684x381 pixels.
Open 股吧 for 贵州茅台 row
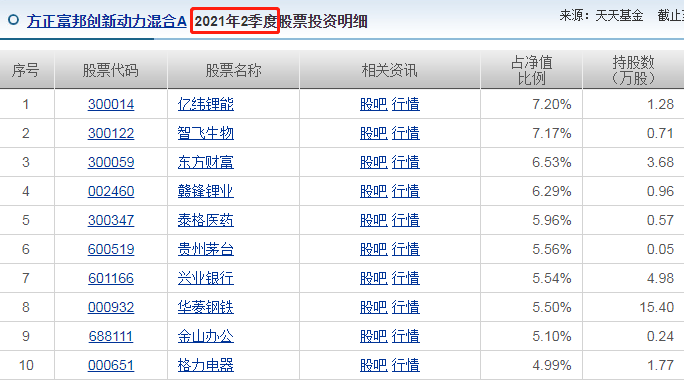click(373, 249)
